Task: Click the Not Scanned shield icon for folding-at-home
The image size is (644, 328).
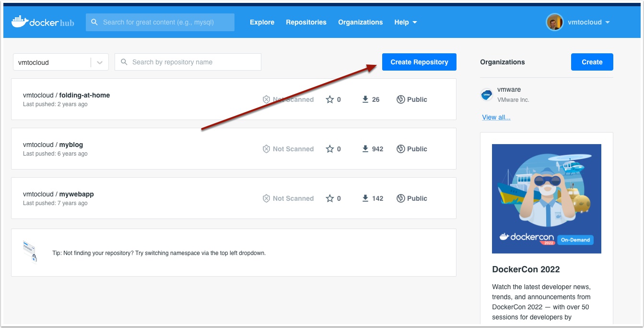Action: [x=266, y=99]
